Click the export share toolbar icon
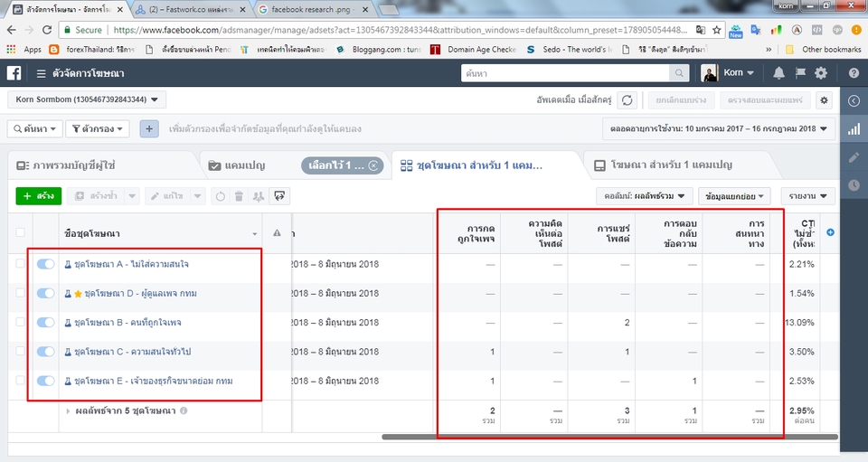 [x=279, y=196]
